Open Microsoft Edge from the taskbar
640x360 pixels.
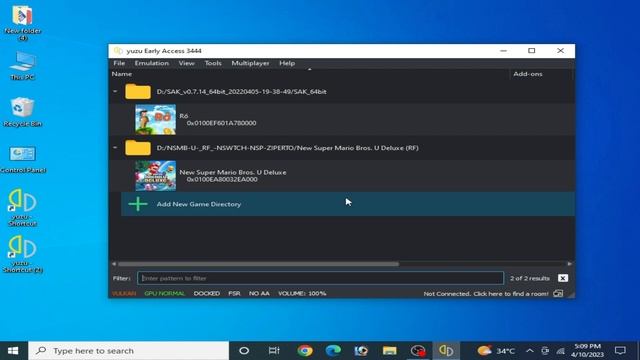[333, 351]
